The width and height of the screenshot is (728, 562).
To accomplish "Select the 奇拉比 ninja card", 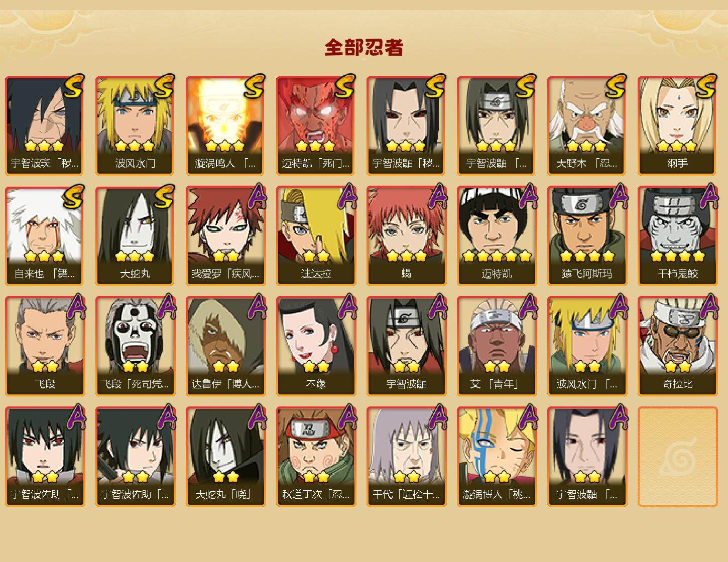I will pos(677,346).
